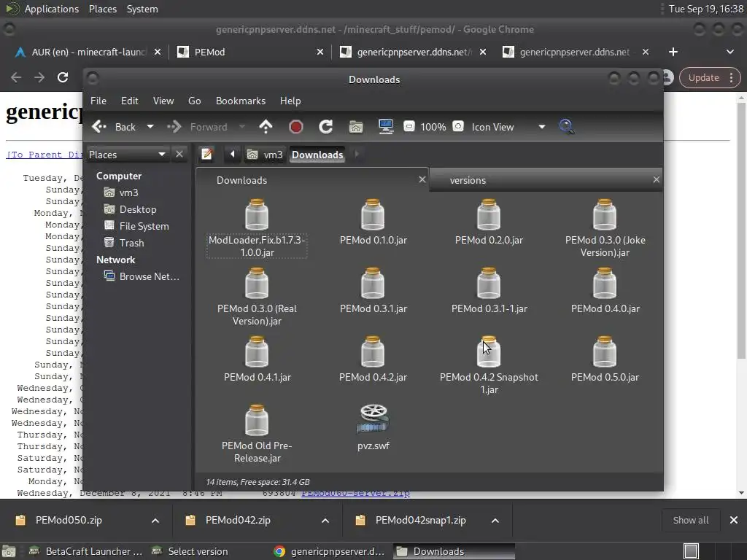Switch to PEMod Chrome tab
Screen dimensions: 747x560
249,52
